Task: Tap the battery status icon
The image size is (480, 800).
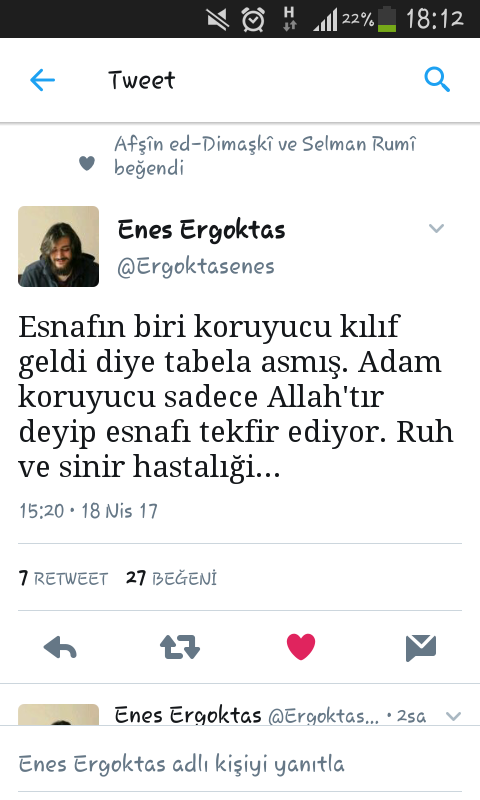Action: click(387, 19)
